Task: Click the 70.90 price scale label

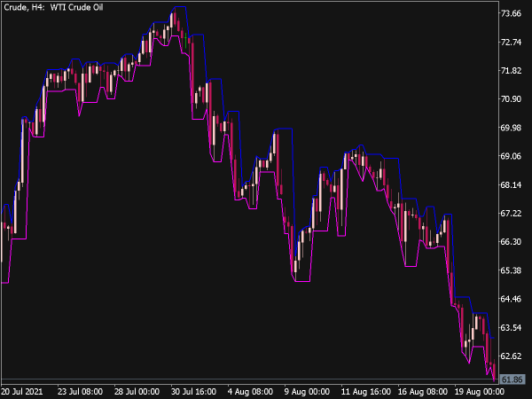Action: pos(512,99)
